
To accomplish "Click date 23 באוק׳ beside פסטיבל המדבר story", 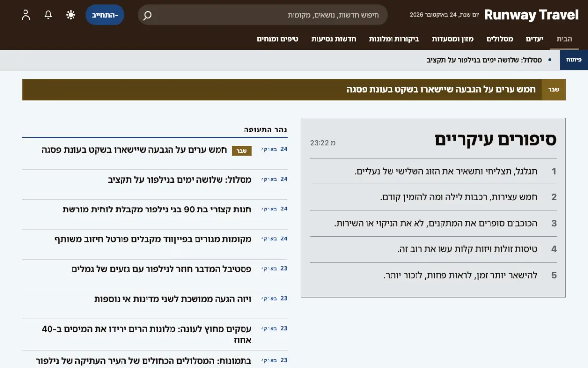I will tap(274, 269).
